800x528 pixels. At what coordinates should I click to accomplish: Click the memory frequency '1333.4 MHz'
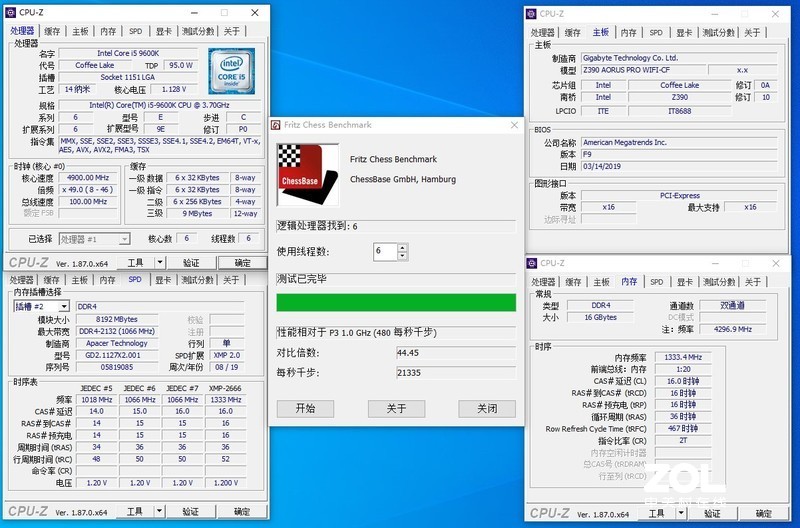pyautogui.click(x=683, y=357)
